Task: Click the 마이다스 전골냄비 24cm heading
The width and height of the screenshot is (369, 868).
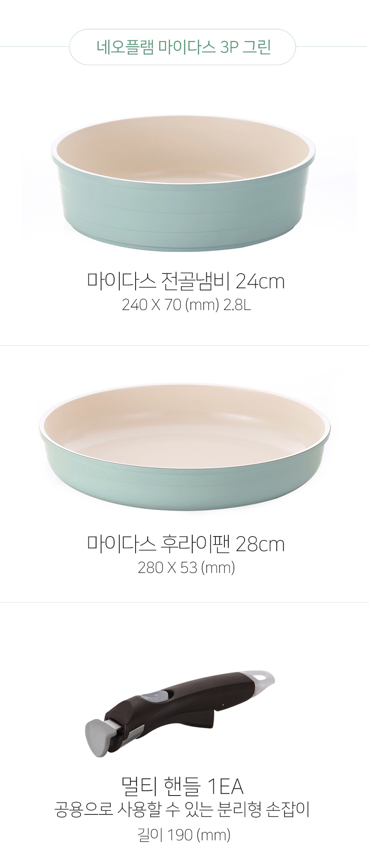Action: (x=186, y=281)
